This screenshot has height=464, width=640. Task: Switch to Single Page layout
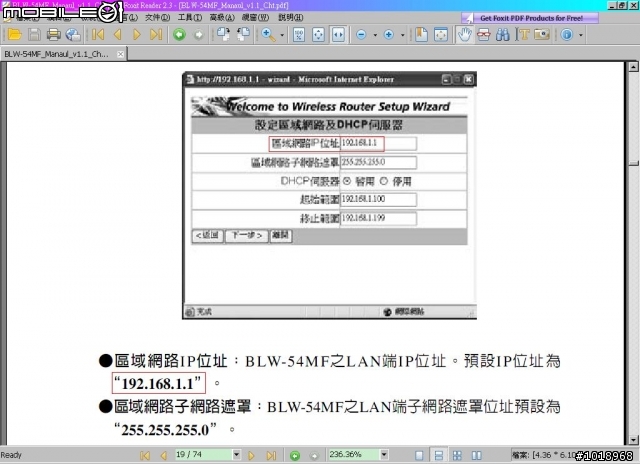tap(419, 455)
